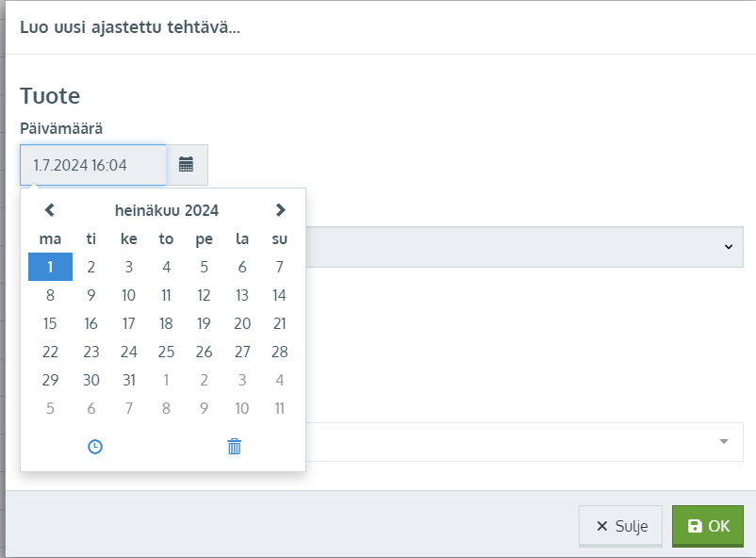Pick July 27 in calendar
Image resolution: width=756 pixels, height=558 pixels.
pyautogui.click(x=242, y=353)
